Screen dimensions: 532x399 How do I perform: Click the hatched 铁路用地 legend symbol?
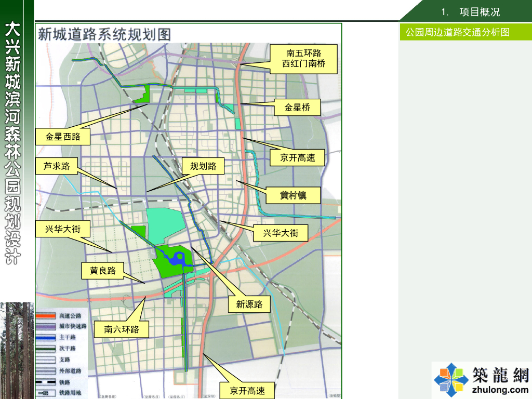pos(46,393)
